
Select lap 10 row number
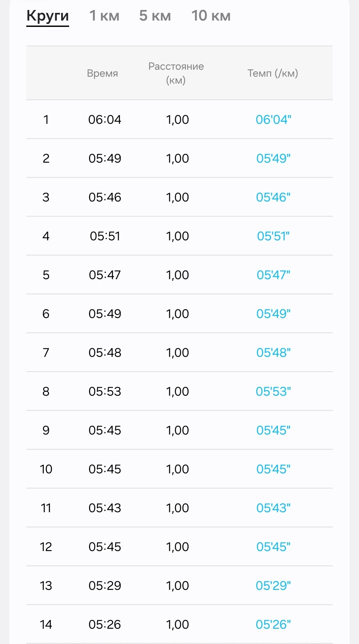[46, 469]
